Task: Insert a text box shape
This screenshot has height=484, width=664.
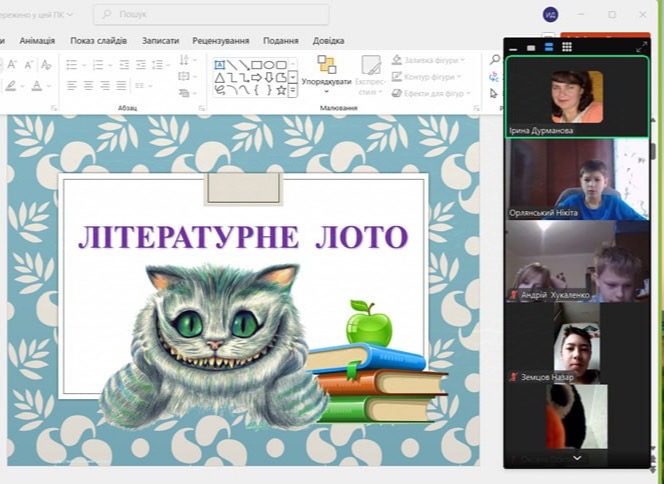Action: point(219,65)
